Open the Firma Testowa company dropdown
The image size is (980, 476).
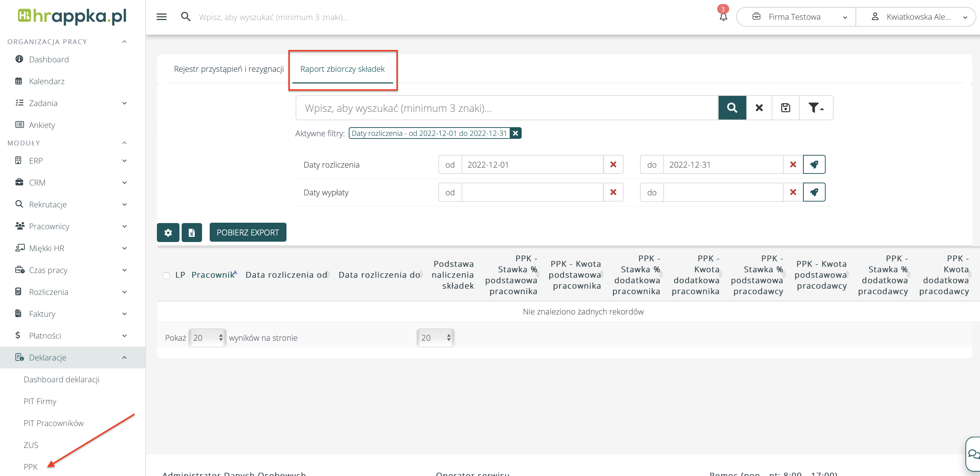click(796, 17)
